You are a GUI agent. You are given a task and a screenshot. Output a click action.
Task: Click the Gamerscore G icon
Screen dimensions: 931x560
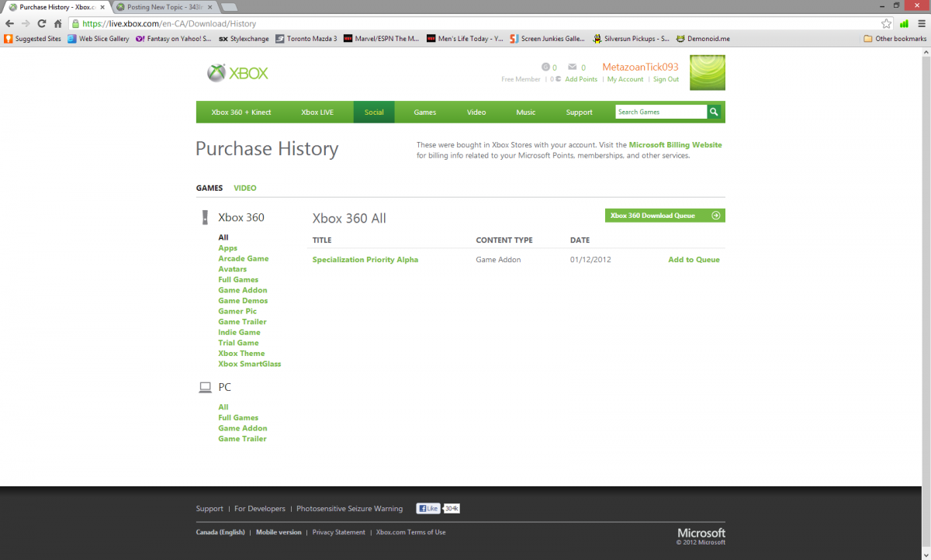pyautogui.click(x=545, y=67)
